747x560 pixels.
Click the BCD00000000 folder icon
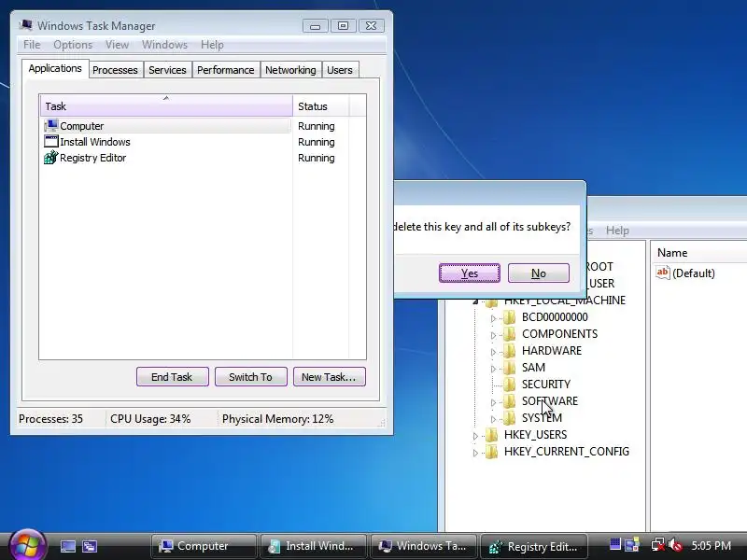click(x=509, y=317)
